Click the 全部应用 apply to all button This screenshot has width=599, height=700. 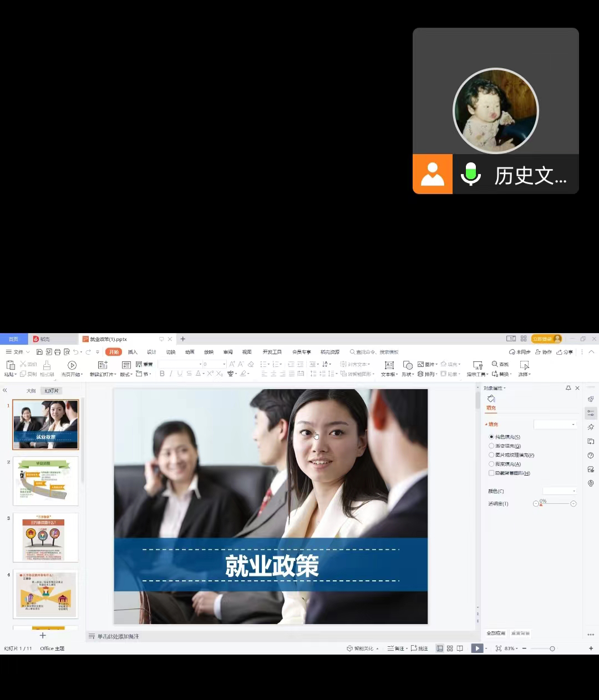pyautogui.click(x=496, y=633)
